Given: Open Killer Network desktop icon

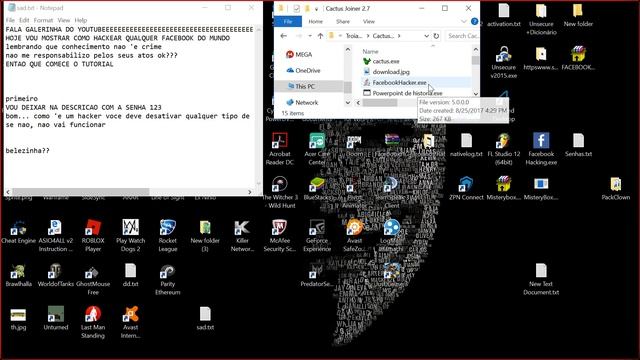Looking at the screenshot, I should tap(242, 236).
